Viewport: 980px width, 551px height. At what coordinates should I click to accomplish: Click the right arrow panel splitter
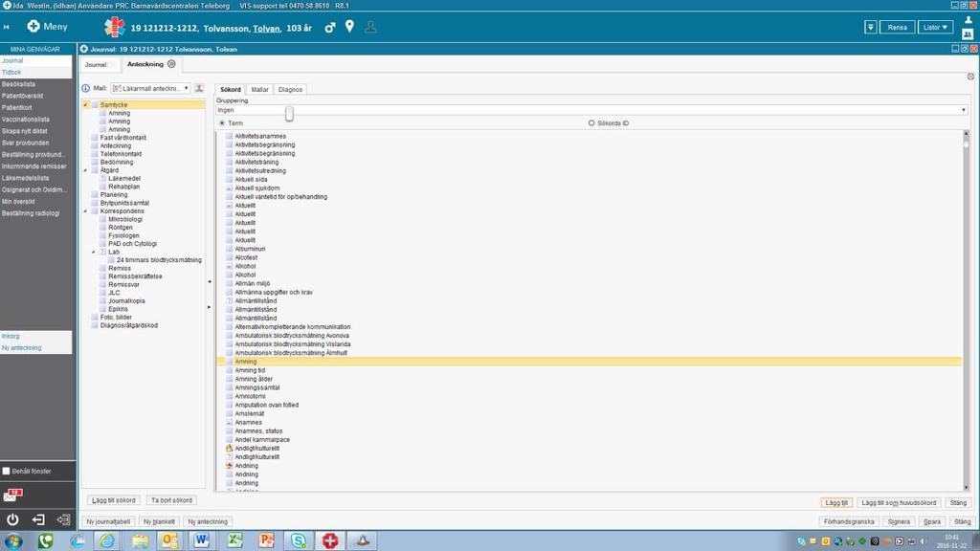pyautogui.click(x=210, y=307)
